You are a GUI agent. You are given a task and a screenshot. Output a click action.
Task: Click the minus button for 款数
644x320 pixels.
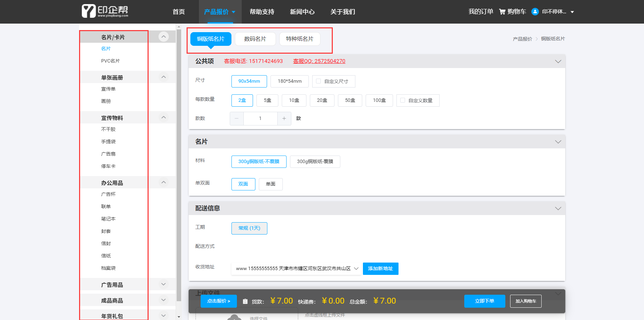(x=237, y=119)
